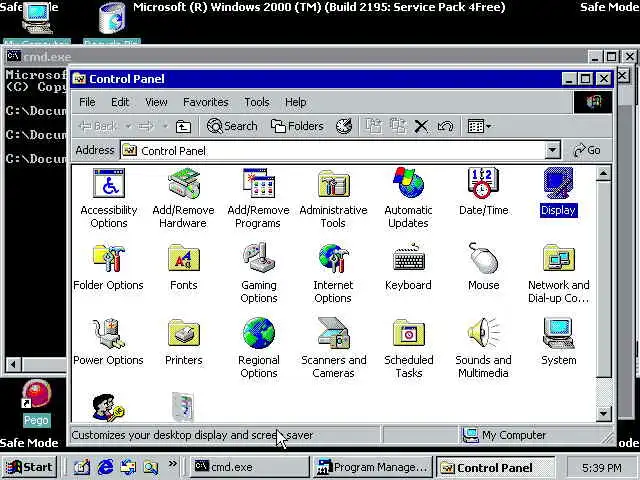The width and height of the screenshot is (640, 480).
Task: Open the View menu
Action: pyautogui.click(x=156, y=102)
